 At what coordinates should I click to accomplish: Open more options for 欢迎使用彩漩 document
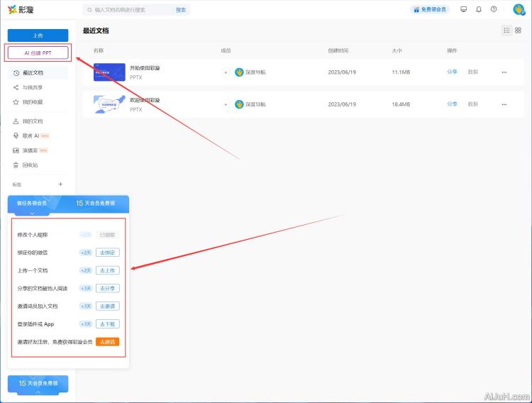click(504, 104)
